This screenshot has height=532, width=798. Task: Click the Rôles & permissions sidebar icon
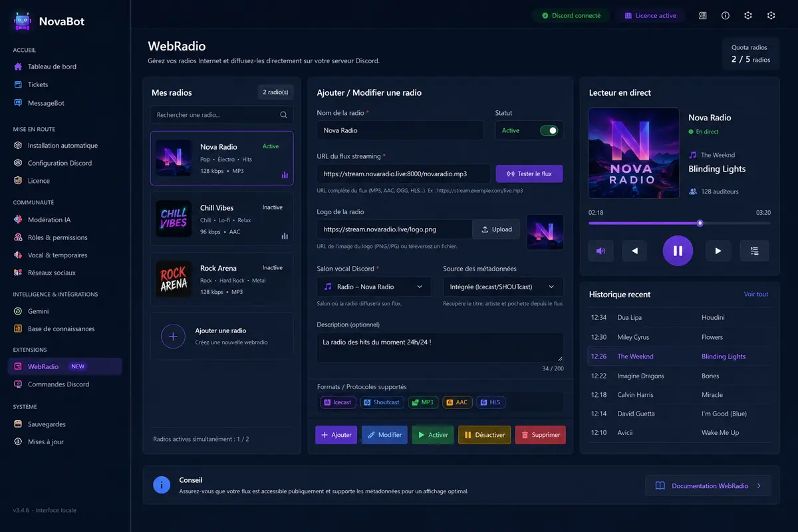[19, 237]
